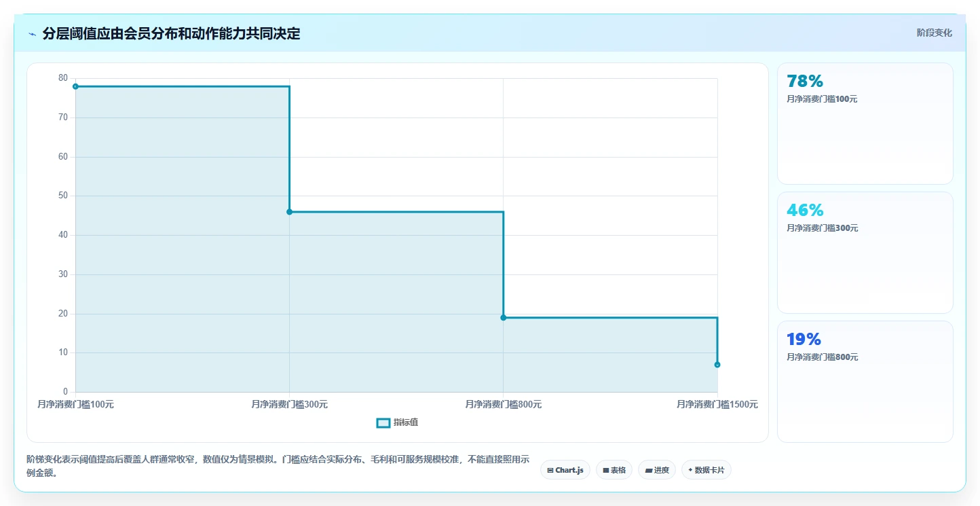980x506 pixels.
Task: Click the 指标值 legend color box
Action: (x=383, y=422)
